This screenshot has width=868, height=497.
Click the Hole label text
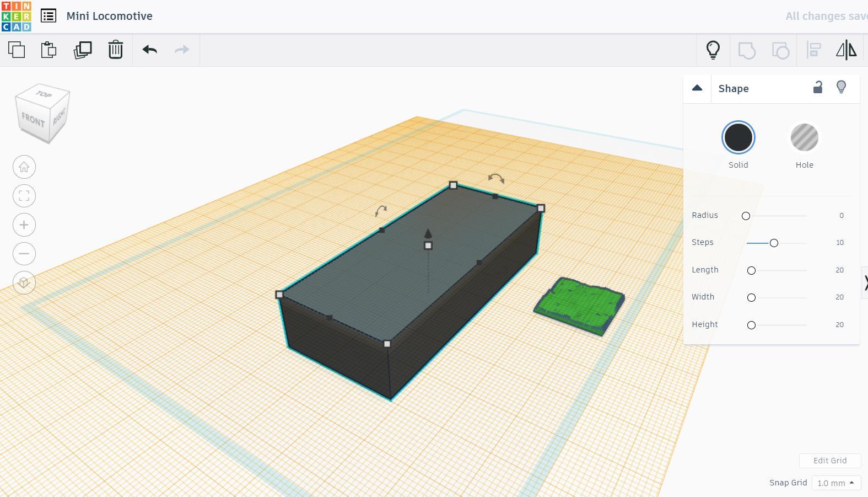tap(805, 165)
